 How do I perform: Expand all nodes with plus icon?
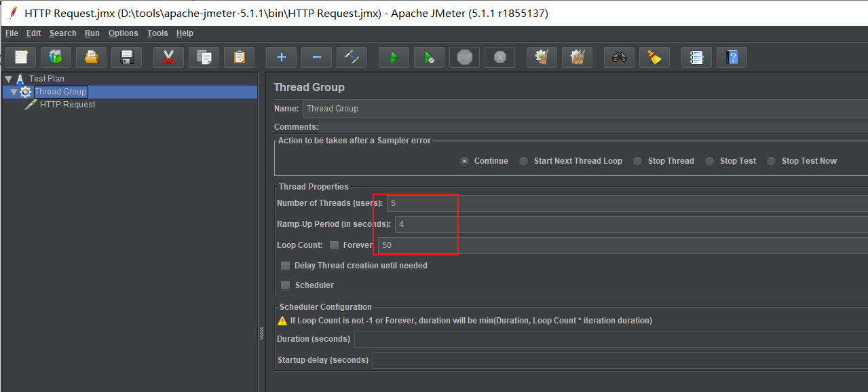pos(281,57)
